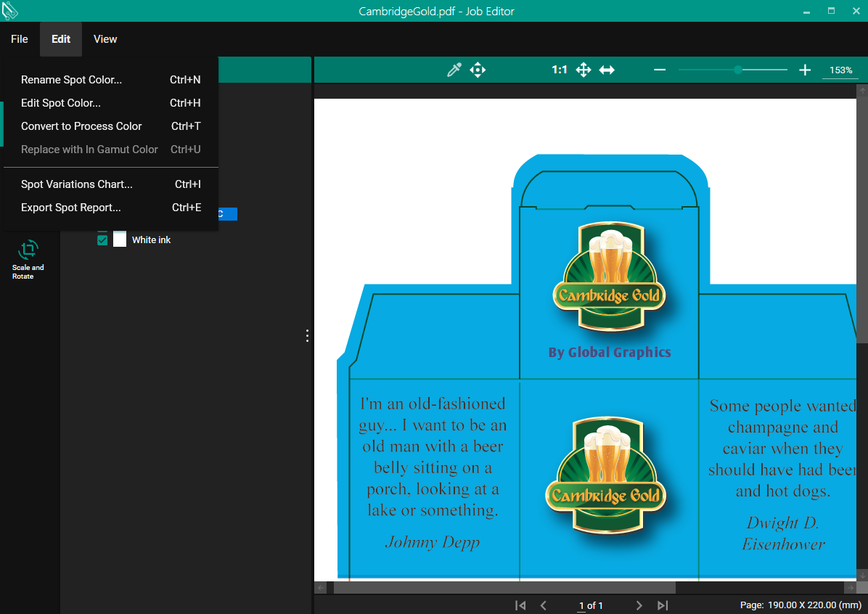Click the 153% zoom percentage field

(x=840, y=70)
